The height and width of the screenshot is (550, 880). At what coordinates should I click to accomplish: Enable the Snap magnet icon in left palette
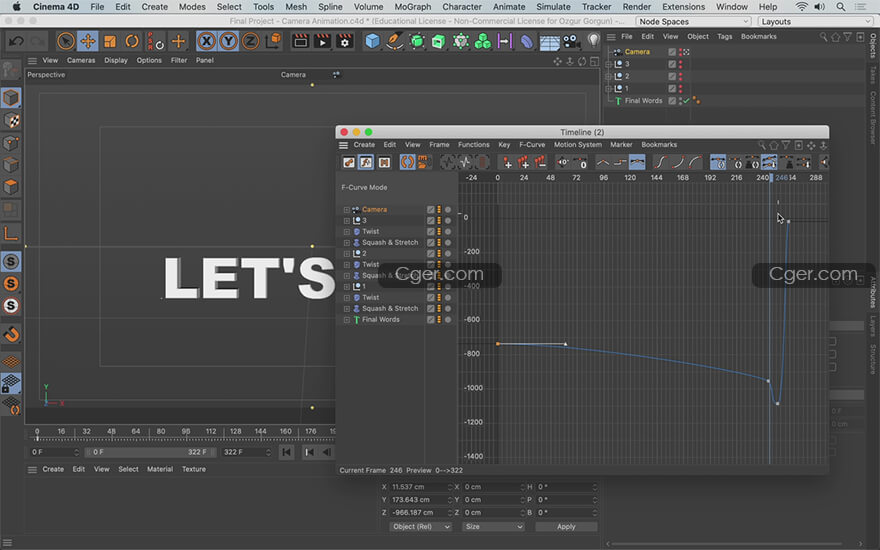pos(11,335)
